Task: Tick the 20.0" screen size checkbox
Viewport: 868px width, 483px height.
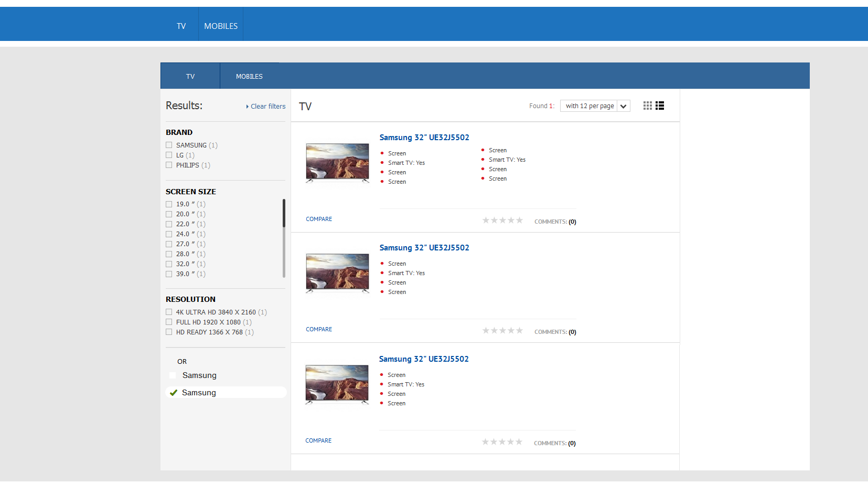Action: pyautogui.click(x=169, y=214)
